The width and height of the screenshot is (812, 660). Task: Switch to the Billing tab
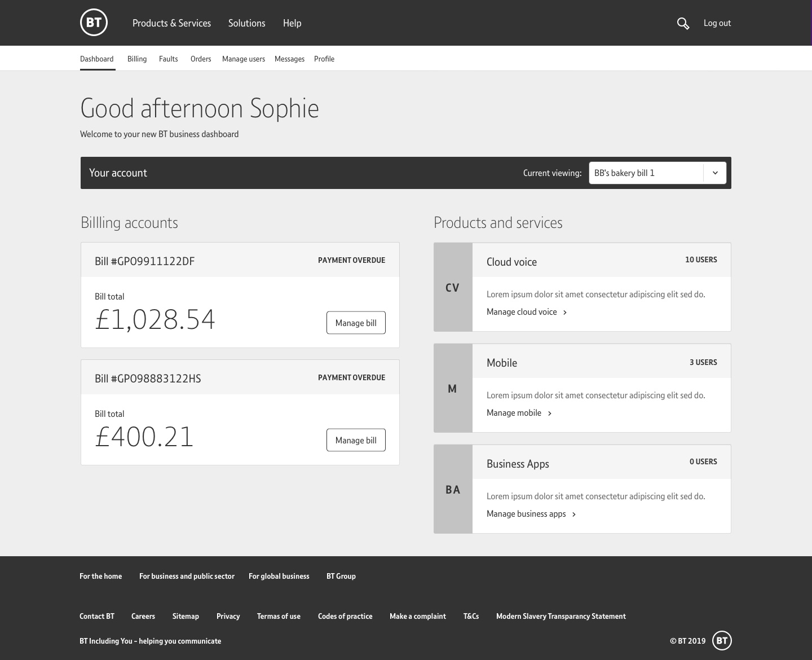coord(137,59)
